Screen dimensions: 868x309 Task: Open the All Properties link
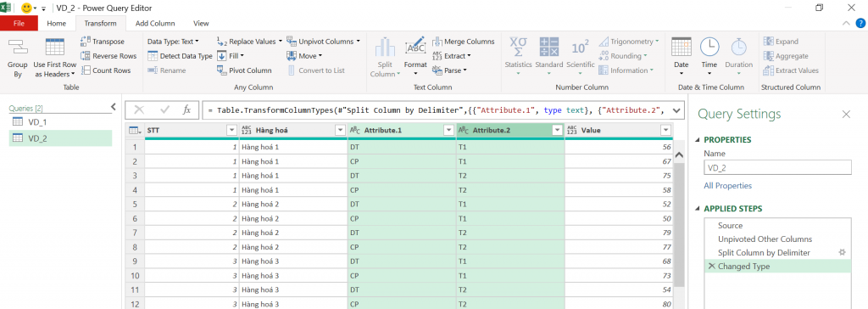tap(727, 186)
